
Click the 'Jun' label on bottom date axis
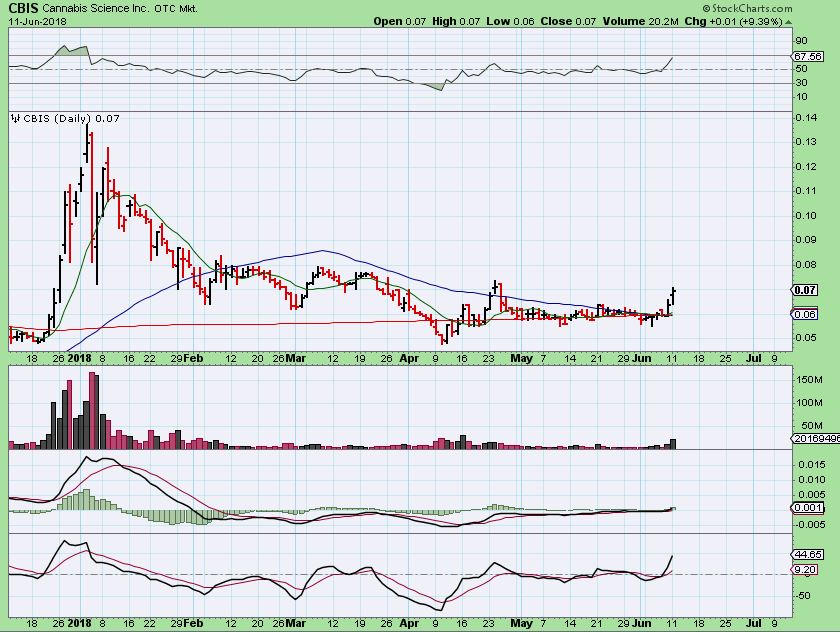click(x=642, y=623)
